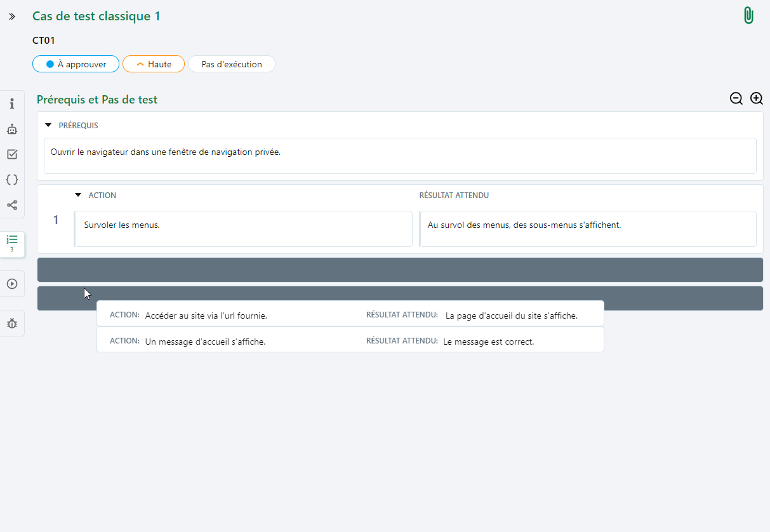Open the robot automation sidebar icon

tap(12, 129)
